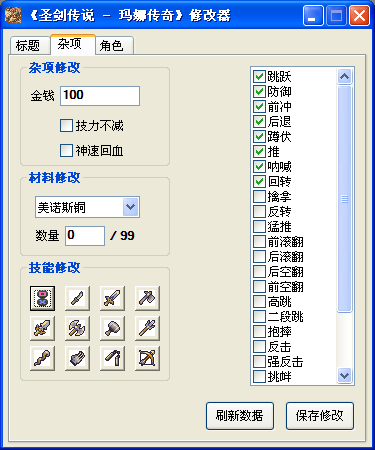
Task: Select the glove skill icon
Action: click(x=77, y=358)
